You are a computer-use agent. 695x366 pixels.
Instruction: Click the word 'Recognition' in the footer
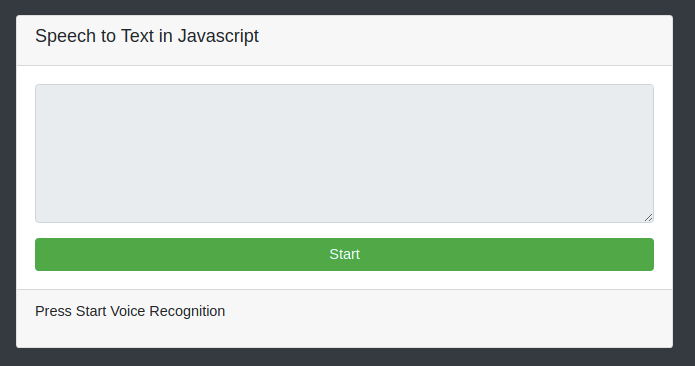187,311
